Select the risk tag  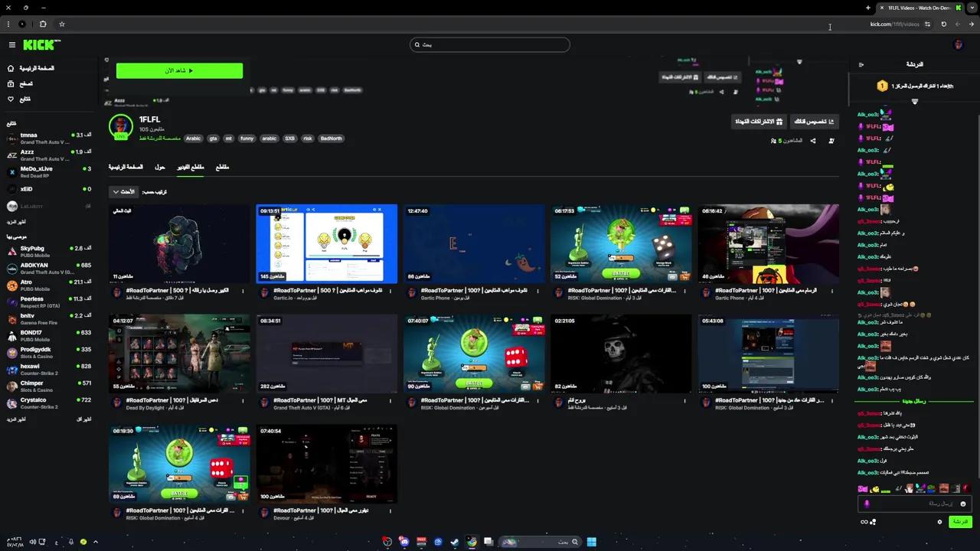308,139
